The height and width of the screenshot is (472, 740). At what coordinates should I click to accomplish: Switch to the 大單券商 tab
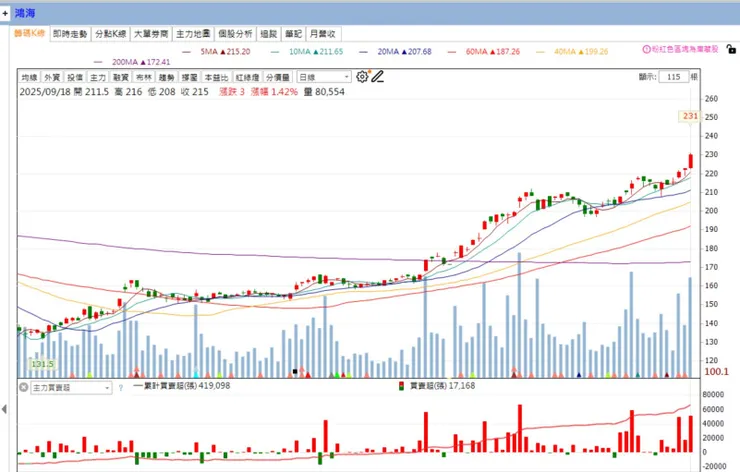tap(151, 34)
